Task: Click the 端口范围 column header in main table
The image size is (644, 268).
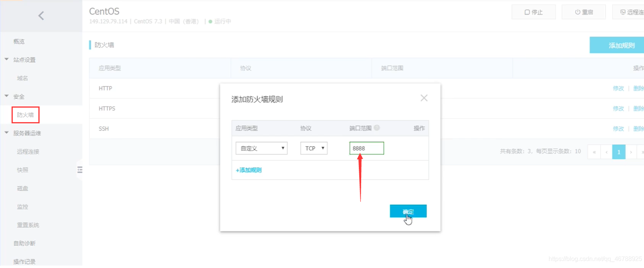Action: pyautogui.click(x=392, y=68)
